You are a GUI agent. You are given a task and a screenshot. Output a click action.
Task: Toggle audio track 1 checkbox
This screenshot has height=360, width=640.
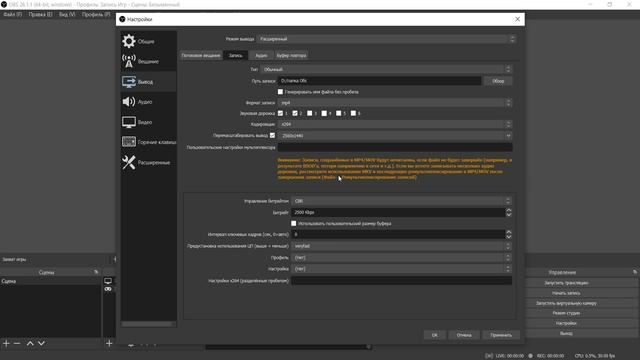[280, 113]
